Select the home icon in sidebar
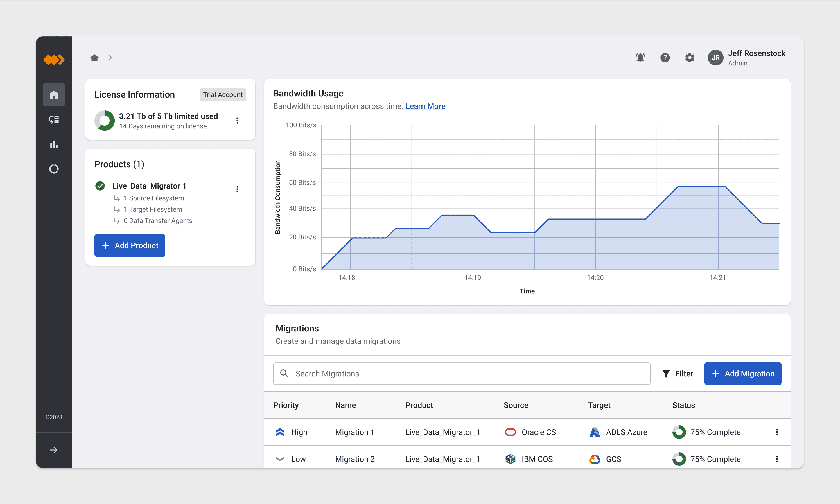 (54, 95)
